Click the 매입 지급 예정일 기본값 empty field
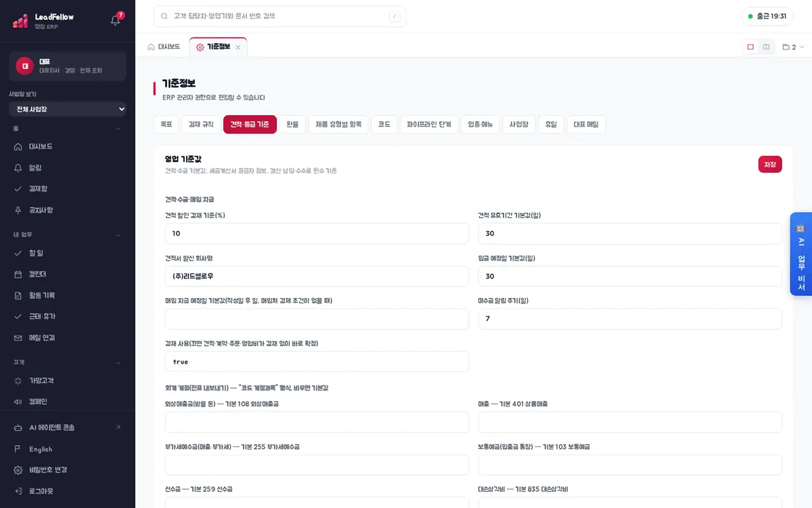This screenshot has width=812, height=508. coord(317,319)
